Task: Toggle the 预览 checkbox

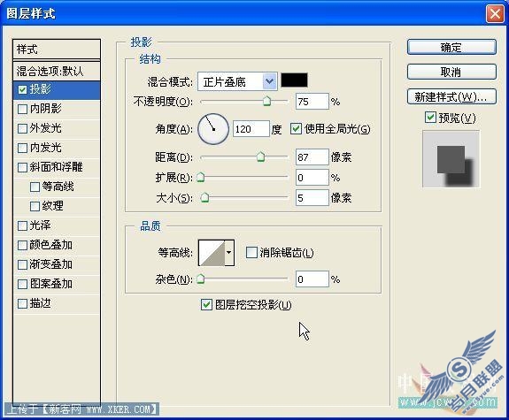Action: [430, 118]
